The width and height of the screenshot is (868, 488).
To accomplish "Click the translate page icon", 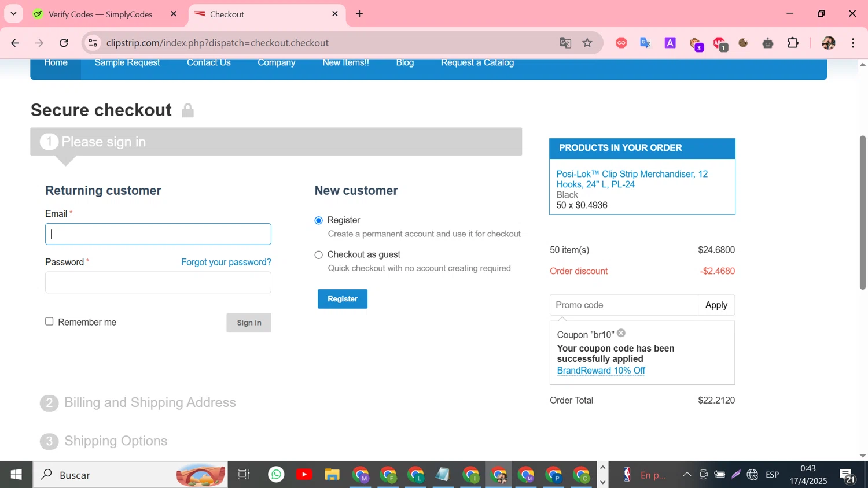I will click(x=565, y=43).
